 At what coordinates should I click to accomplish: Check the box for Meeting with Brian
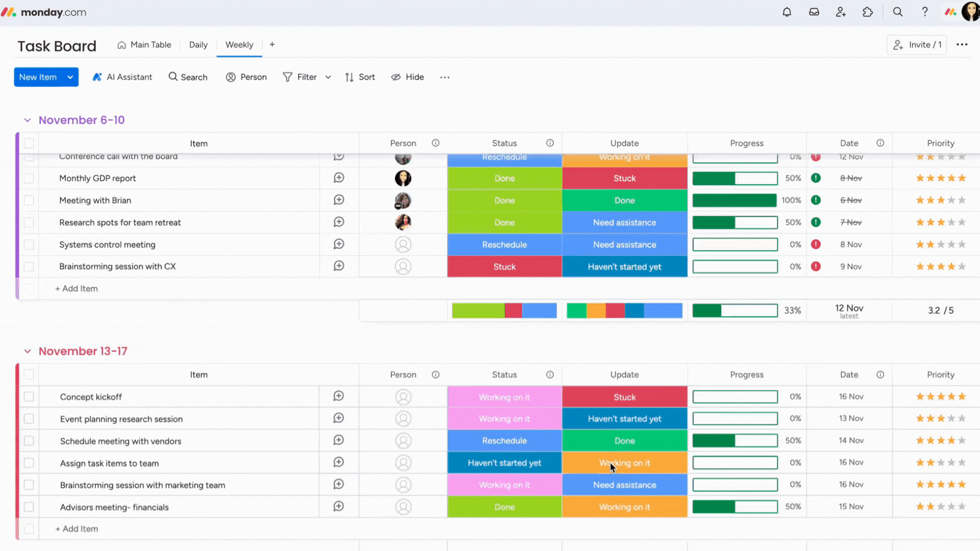coord(29,201)
